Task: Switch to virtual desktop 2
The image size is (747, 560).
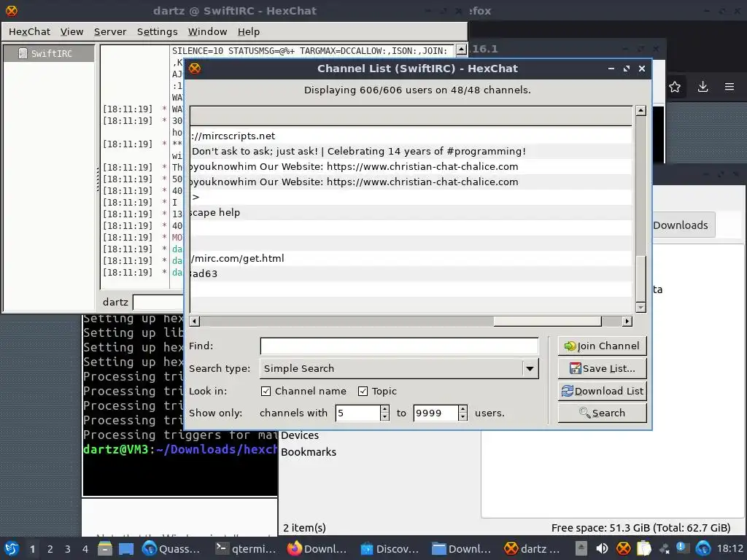Action: 50,549
